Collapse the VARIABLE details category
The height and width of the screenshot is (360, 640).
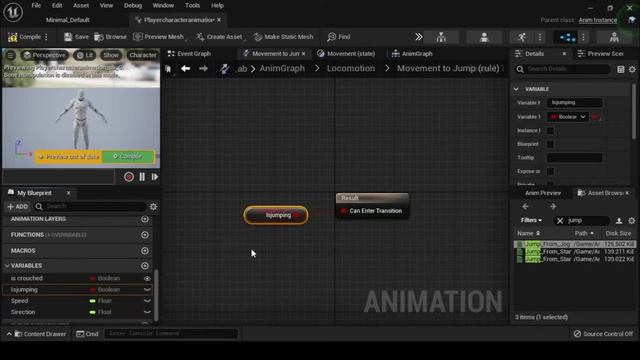coord(516,89)
